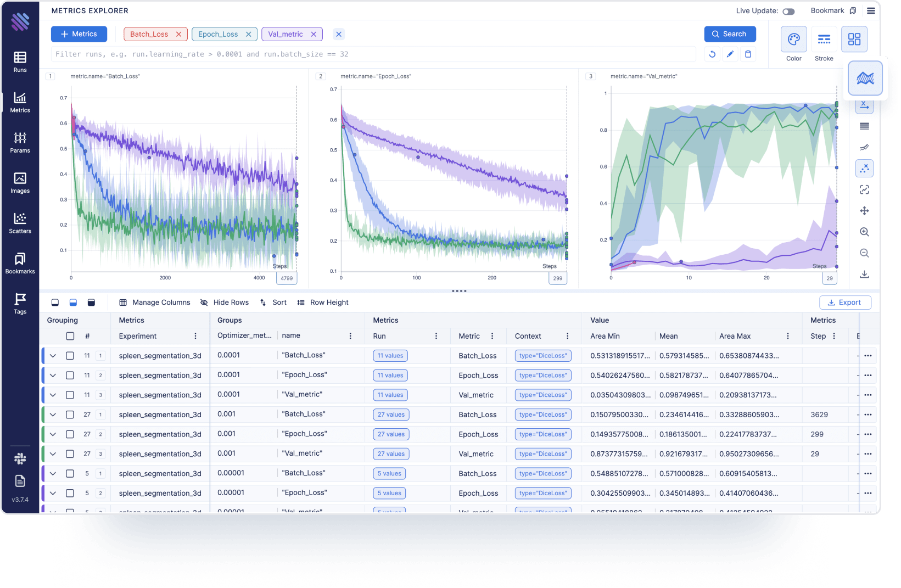Expand the 0.001 "Batch_Loss" group row
This screenshot has width=901, height=588.
pos(53,415)
